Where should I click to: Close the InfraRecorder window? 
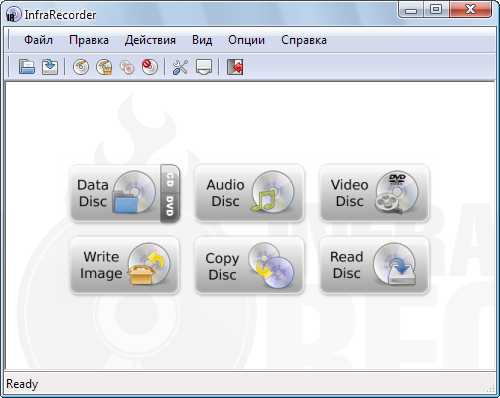[x=470, y=10]
